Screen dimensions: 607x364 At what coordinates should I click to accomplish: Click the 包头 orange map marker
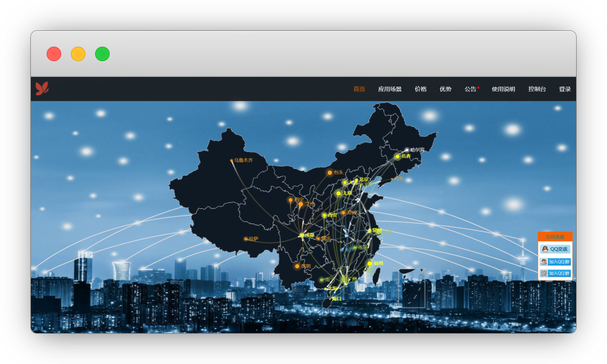pos(330,173)
